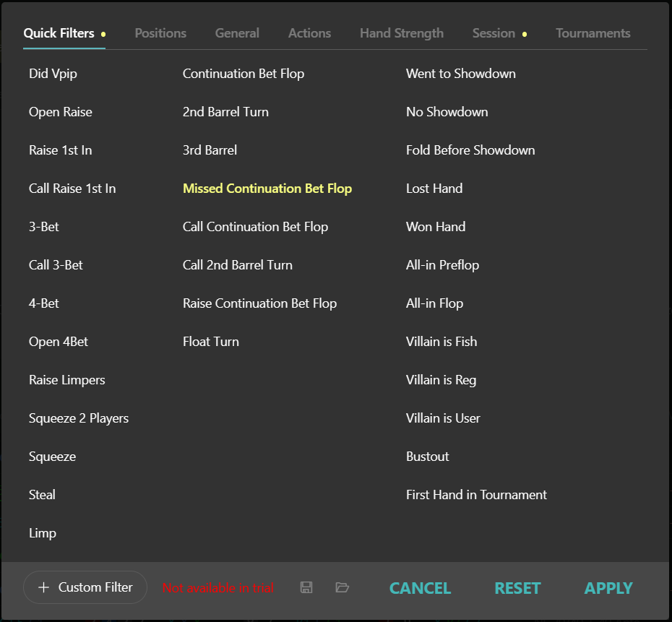The image size is (672, 622).
Task: Enable the Went to Showdown filter
Action: tap(460, 74)
